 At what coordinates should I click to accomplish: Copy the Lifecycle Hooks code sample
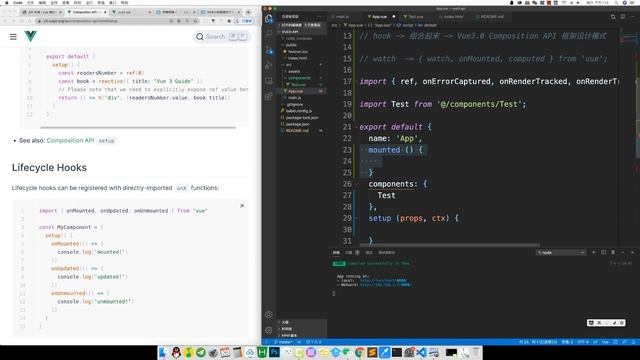click(x=242, y=206)
